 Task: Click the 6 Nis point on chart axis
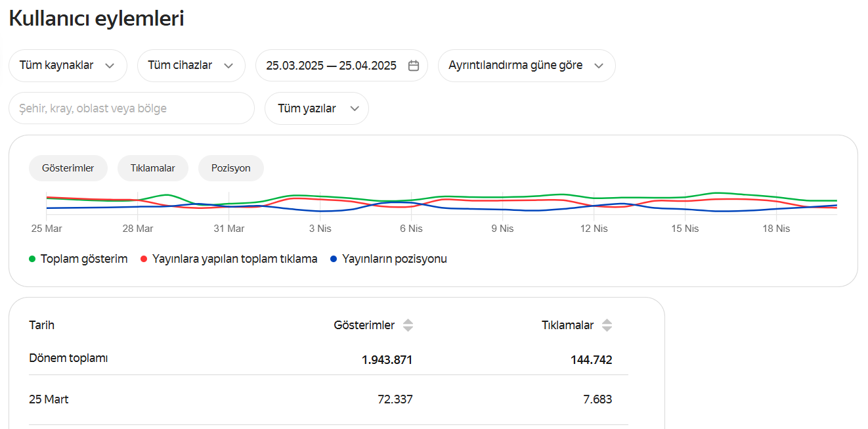[x=411, y=229]
